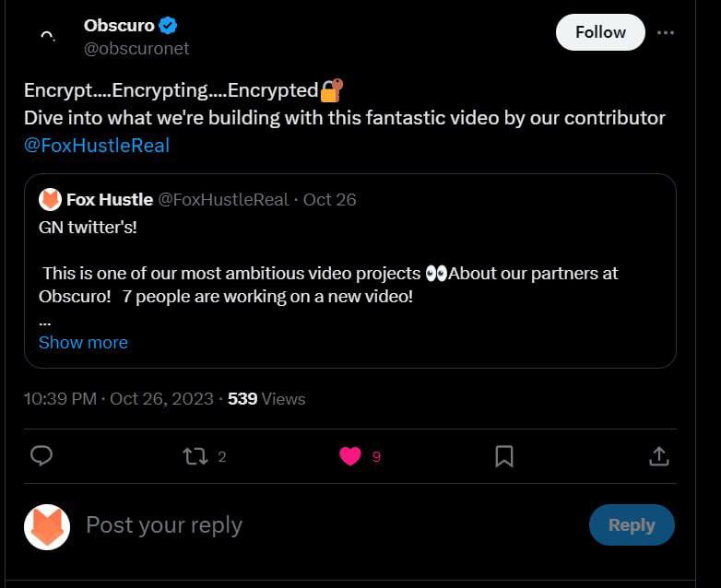Click your fox profile picture by reply box
The width and height of the screenshot is (721, 588).
[x=47, y=526]
